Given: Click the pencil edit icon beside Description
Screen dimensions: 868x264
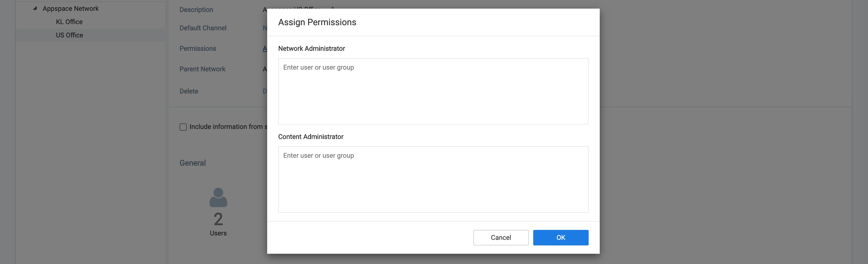Looking at the screenshot, I should (x=332, y=7).
